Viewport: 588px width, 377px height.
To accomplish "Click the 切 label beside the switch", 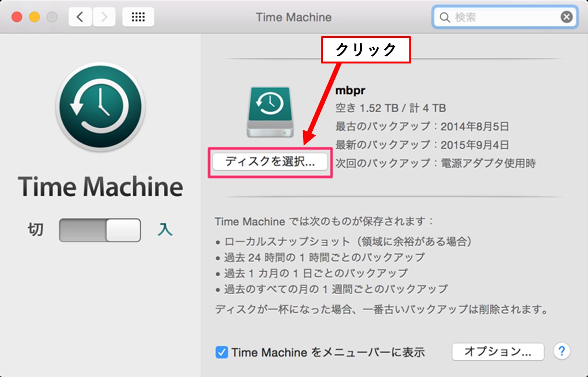I will 36,230.
